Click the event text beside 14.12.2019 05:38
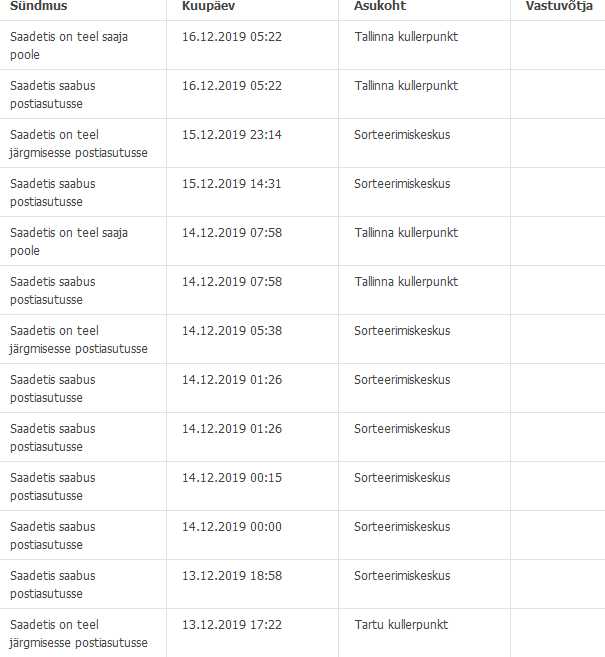 pos(79,340)
